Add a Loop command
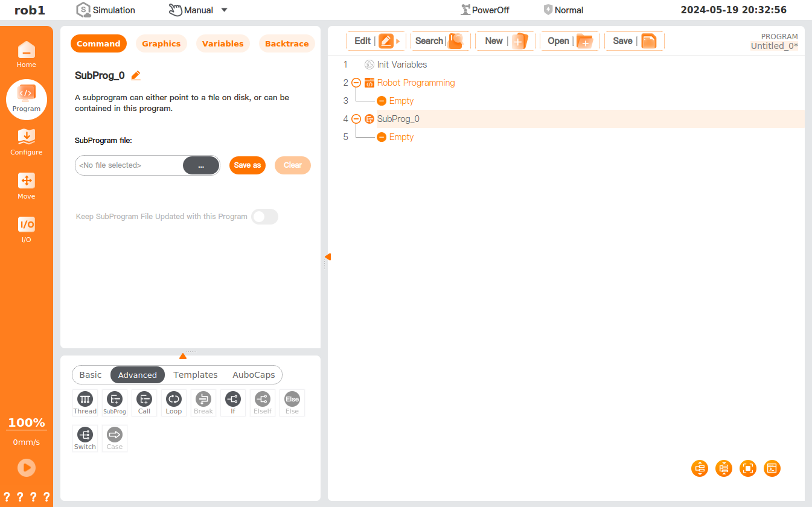This screenshot has width=812, height=507. (174, 403)
